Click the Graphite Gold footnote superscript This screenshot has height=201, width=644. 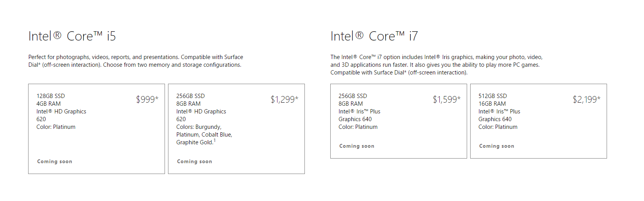tap(215, 140)
